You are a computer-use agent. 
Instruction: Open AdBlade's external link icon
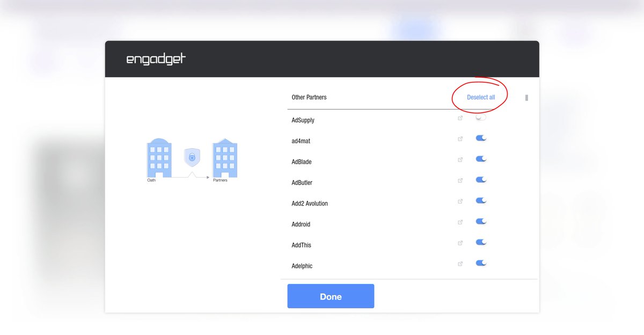click(460, 159)
